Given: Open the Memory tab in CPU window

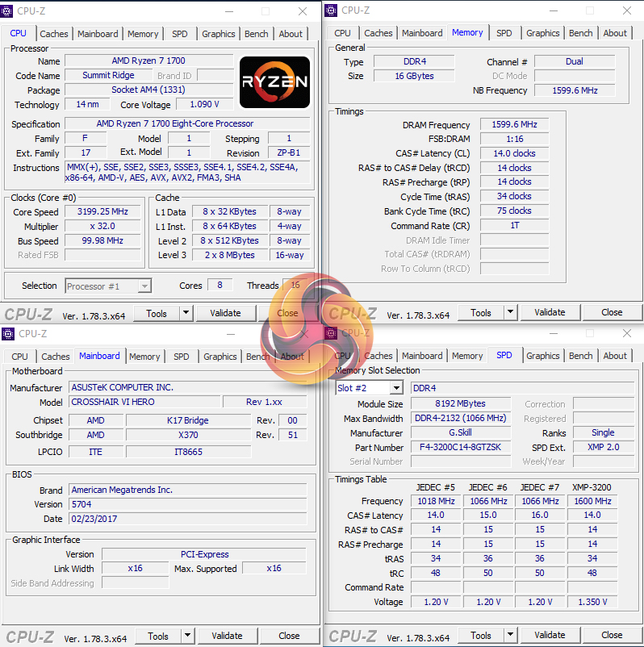Looking at the screenshot, I should 143,34.
